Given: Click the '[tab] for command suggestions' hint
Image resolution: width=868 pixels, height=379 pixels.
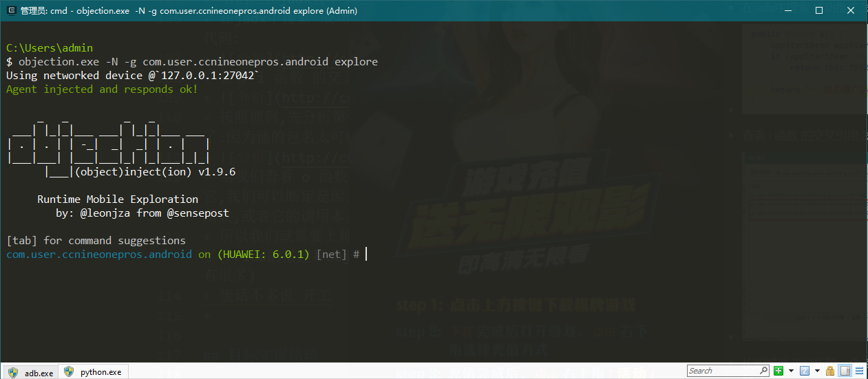Looking at the screenshot, I should tap(96, 241).
